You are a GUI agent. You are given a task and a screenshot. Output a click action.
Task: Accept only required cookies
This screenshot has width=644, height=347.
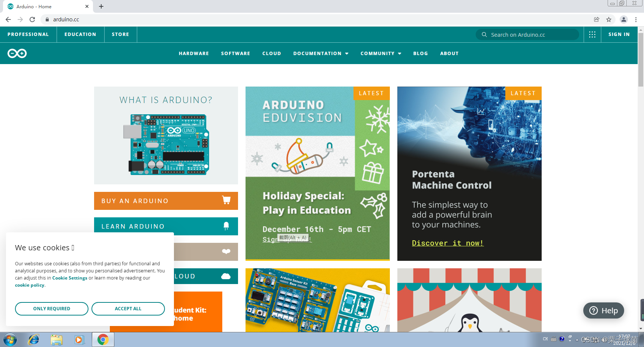coord(52,309)
